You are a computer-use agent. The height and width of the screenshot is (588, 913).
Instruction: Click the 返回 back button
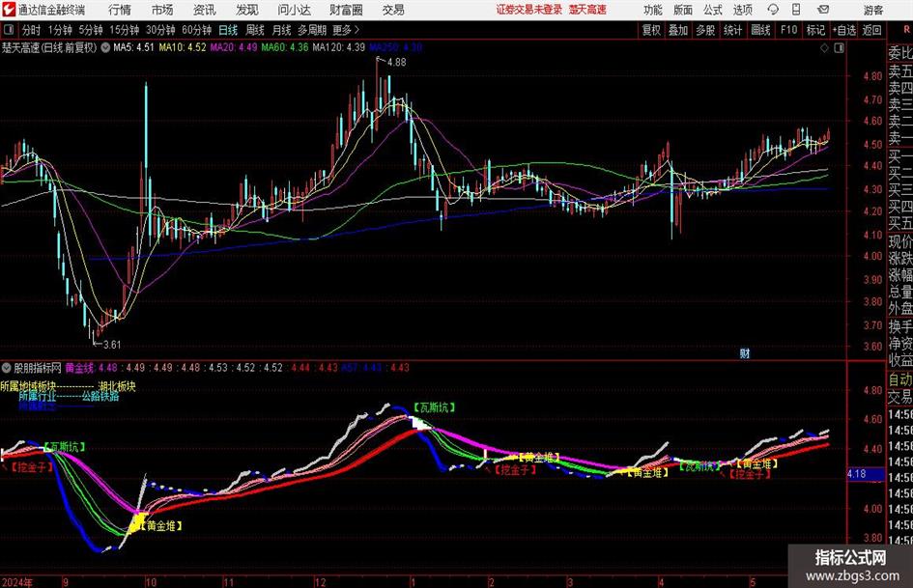(x=871, y=30)
